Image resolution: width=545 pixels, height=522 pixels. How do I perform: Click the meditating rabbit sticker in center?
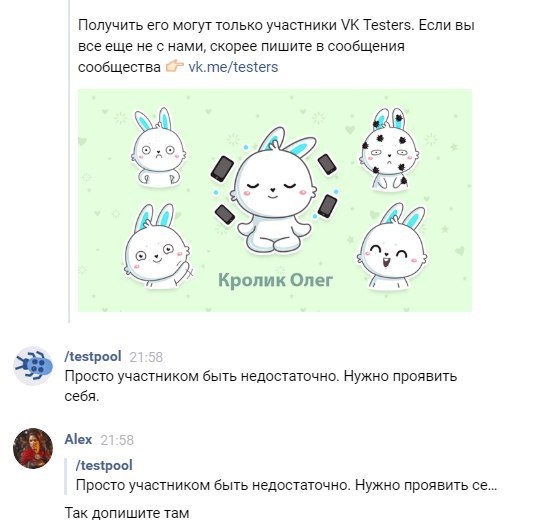[x=274, y=190]
